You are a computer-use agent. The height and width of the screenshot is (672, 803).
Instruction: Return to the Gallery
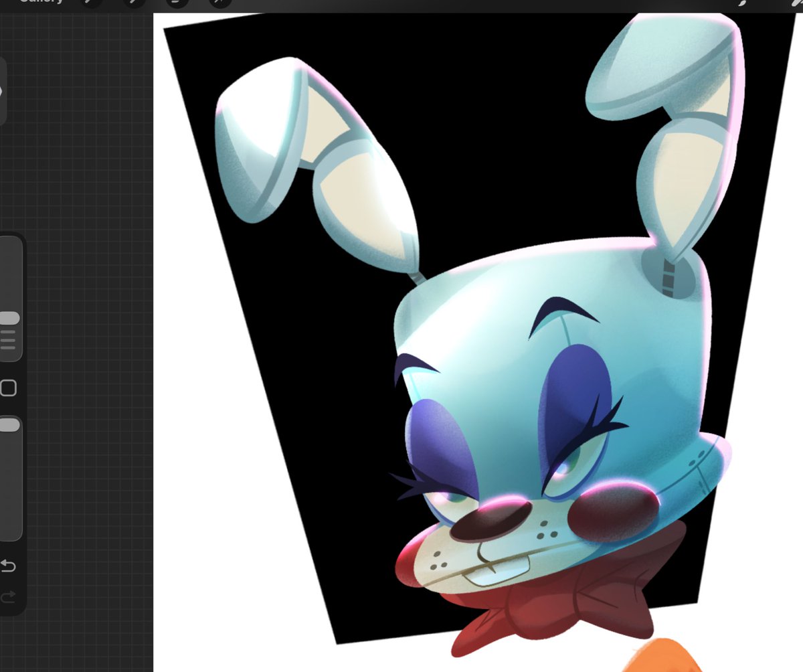pyautogui.click(x=41, y=1)
